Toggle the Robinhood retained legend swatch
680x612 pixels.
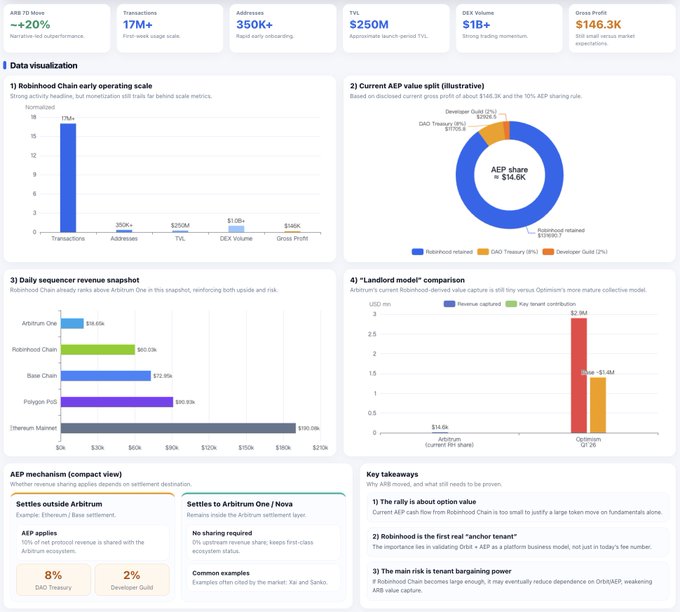click(x=417, y=252)
